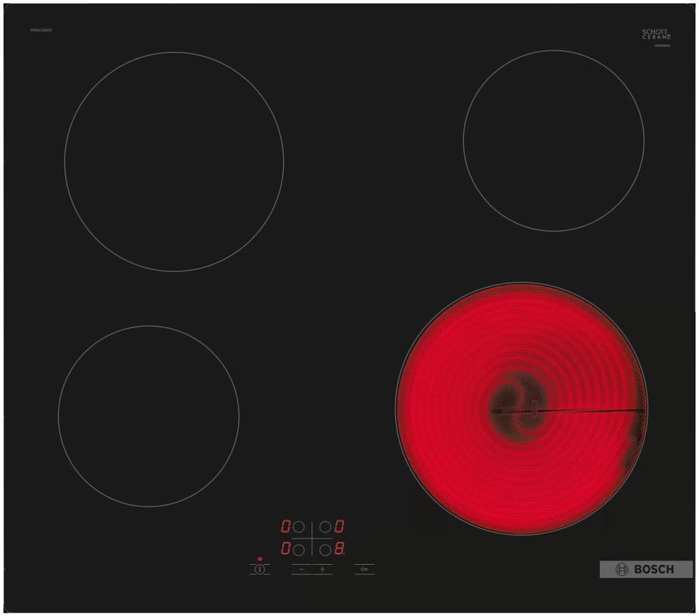Click the front-left heat display showing 0
The image size is (699, 616).
coord(286,549)
